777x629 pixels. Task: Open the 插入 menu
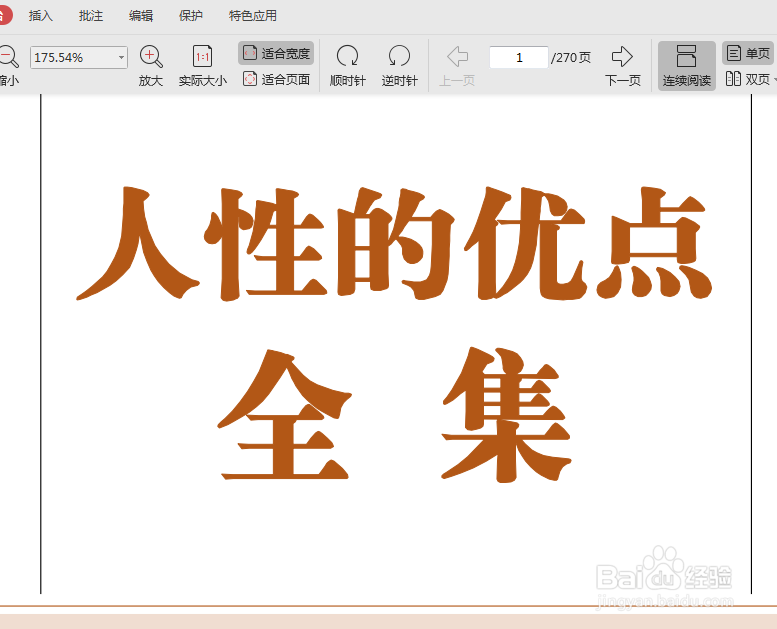pyautogui.click(x=41, y=16)
